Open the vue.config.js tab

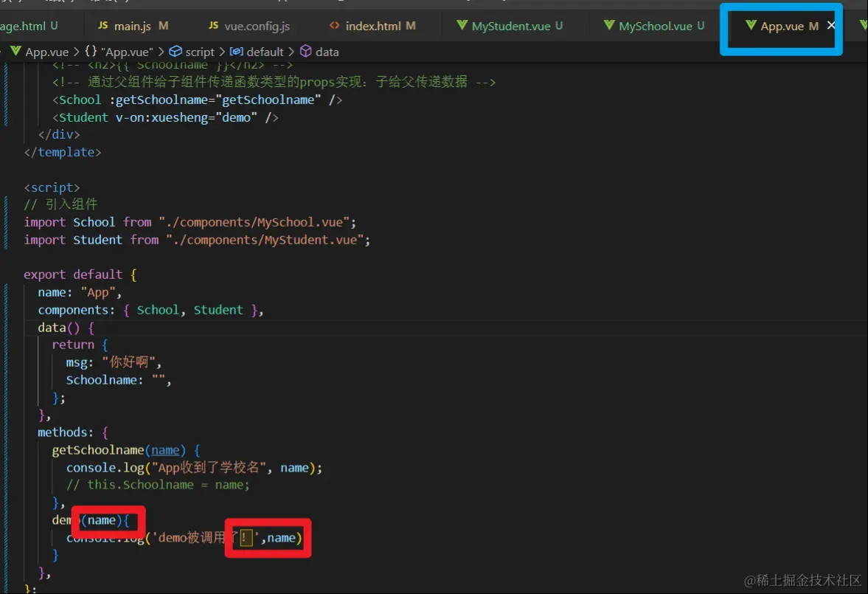click(x=249, y=26)
